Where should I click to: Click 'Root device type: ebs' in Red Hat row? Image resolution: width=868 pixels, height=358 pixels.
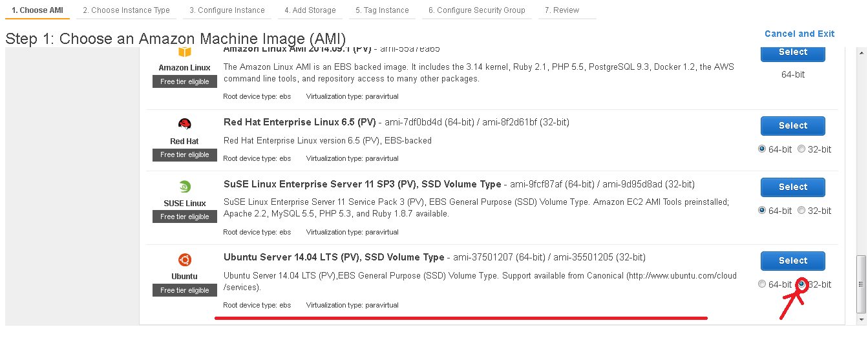coord(257,158)
